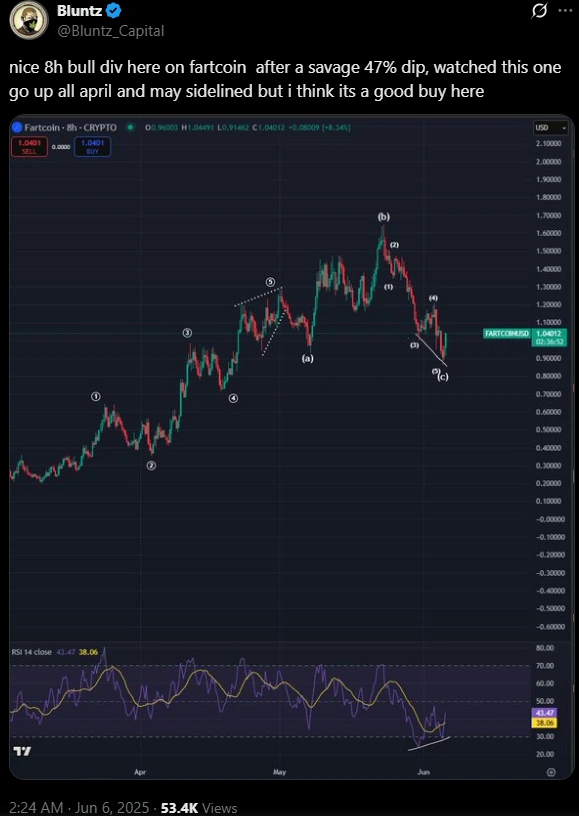This screenshot has height=816, width=579.
Task: Click the 2.10000 price axis label
Action: [x=549, y=144]
